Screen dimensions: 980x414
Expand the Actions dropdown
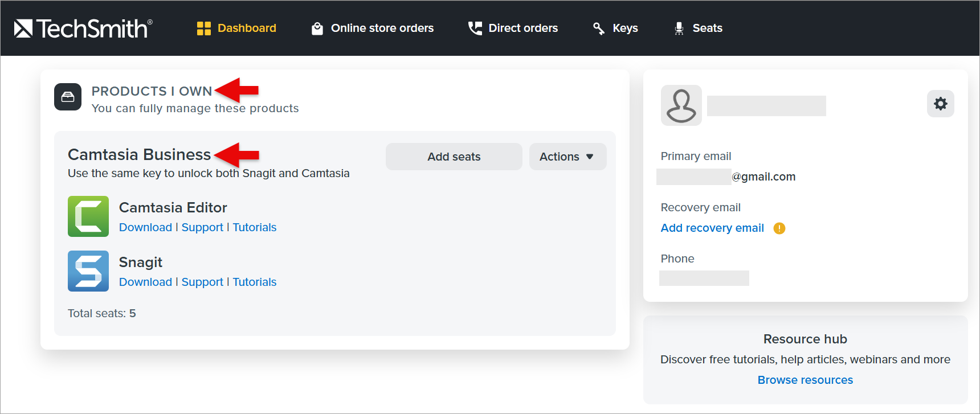pos(568,157)
